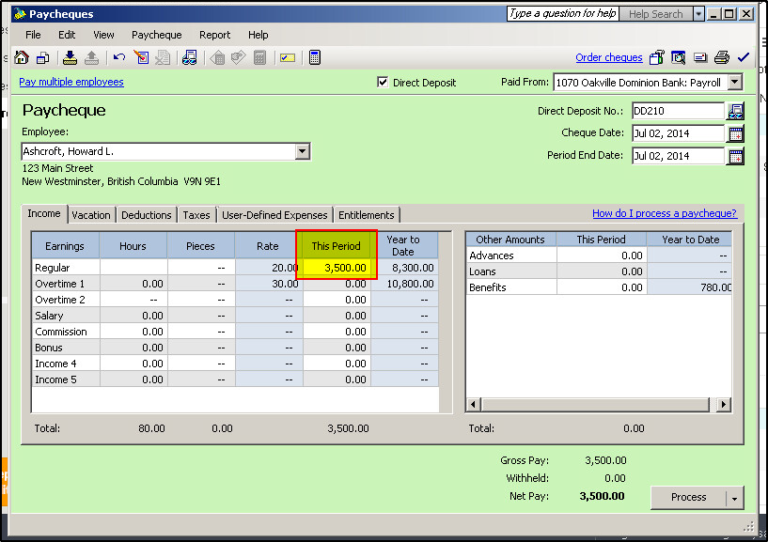Screen dimensions: 768x542
Task: Click the Paycheques title bar application icon
Action: (20, 14)
